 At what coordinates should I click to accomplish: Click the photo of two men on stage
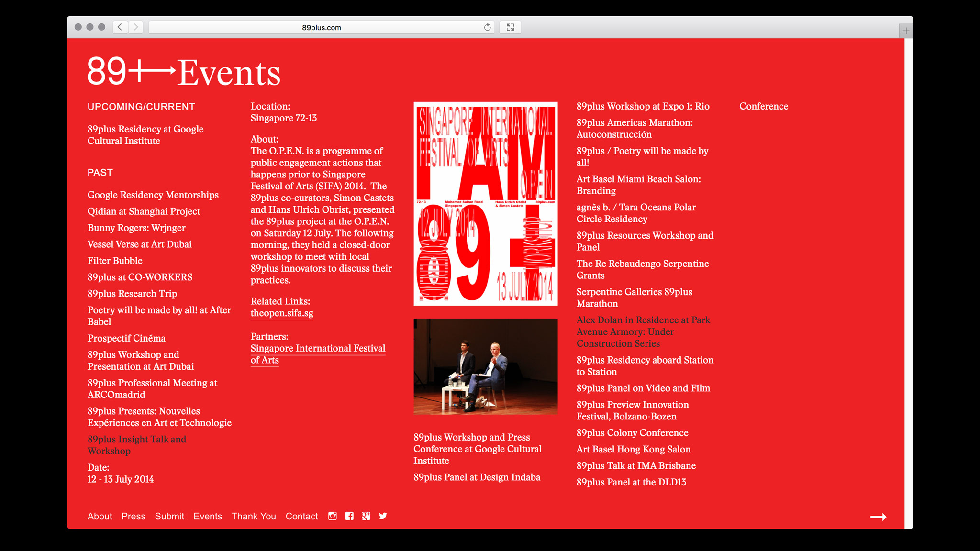click(486, 366)
